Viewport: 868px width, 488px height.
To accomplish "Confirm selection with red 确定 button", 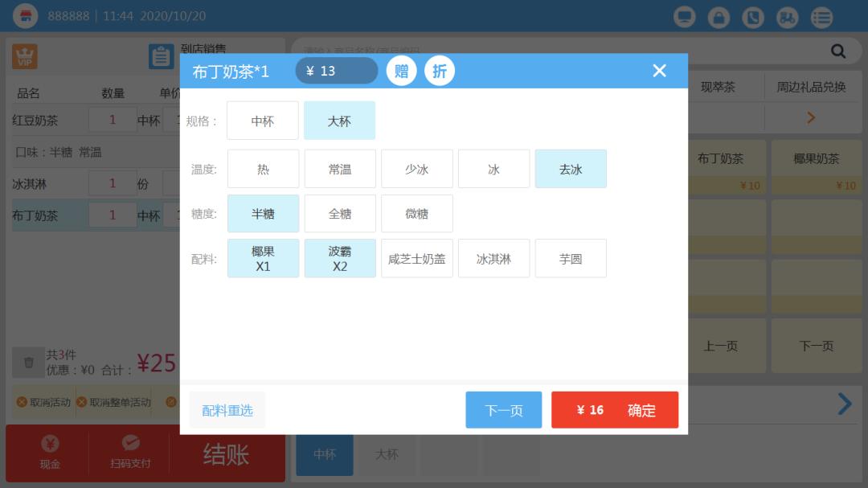I will pos(615,410).
